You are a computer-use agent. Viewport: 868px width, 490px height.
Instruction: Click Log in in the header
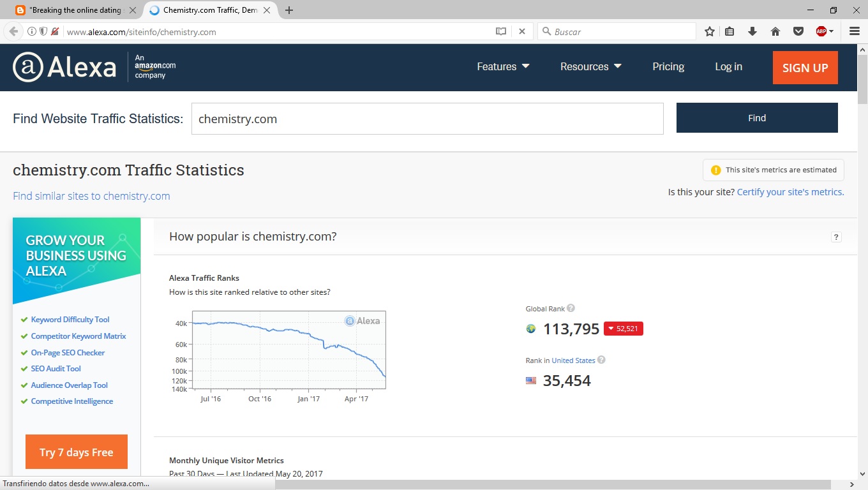tap(728, 66)
